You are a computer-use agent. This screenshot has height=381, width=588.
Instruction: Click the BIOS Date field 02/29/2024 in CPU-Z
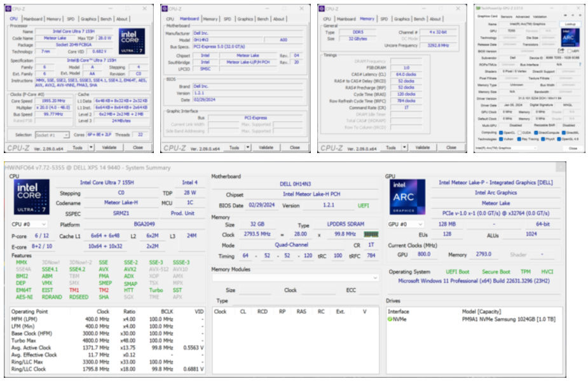[247, 100]
